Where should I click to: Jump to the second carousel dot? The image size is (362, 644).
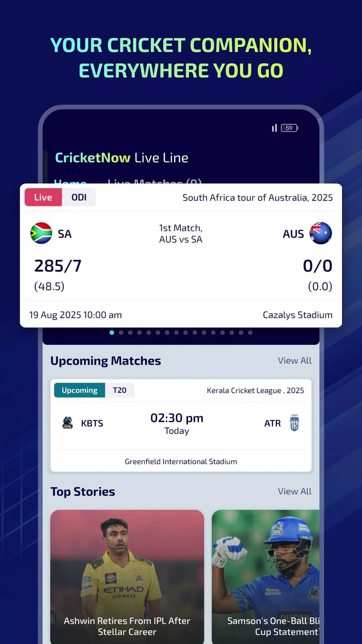pos(121,333)
